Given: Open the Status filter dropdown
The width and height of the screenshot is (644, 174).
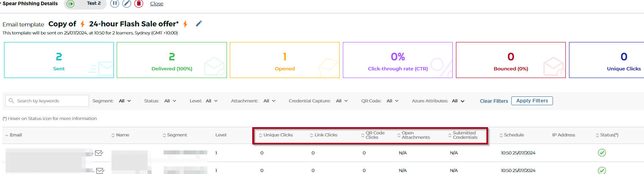Looking at the screenshot, I should pos(170,101).
